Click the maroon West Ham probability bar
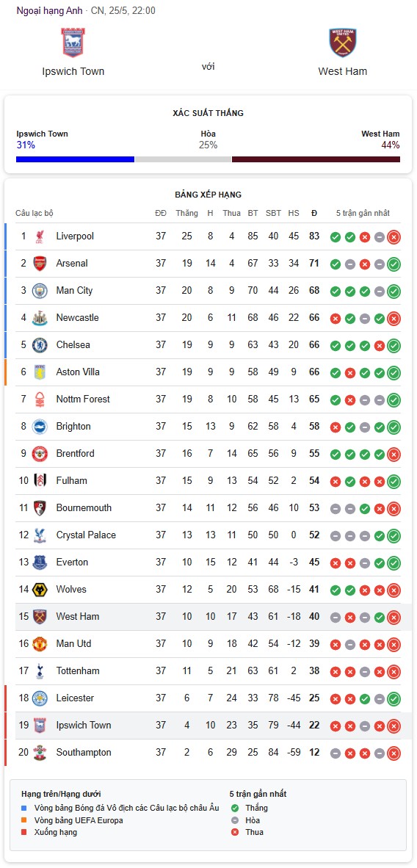417x868 pixels. 316,159
